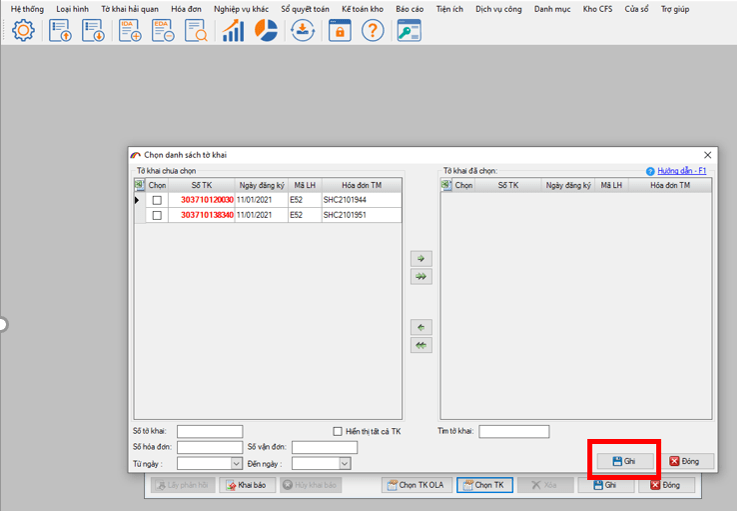Click the padlock icon in toolbar
Viewport: 737px width, 511px height.
(339, 31)
